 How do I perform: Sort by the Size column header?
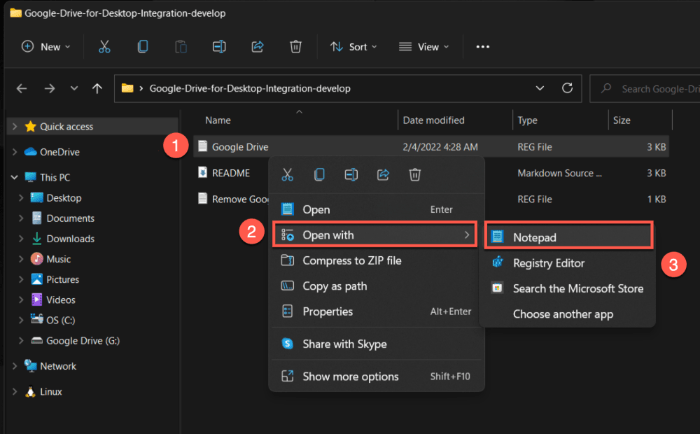click(x=621, y=120)
